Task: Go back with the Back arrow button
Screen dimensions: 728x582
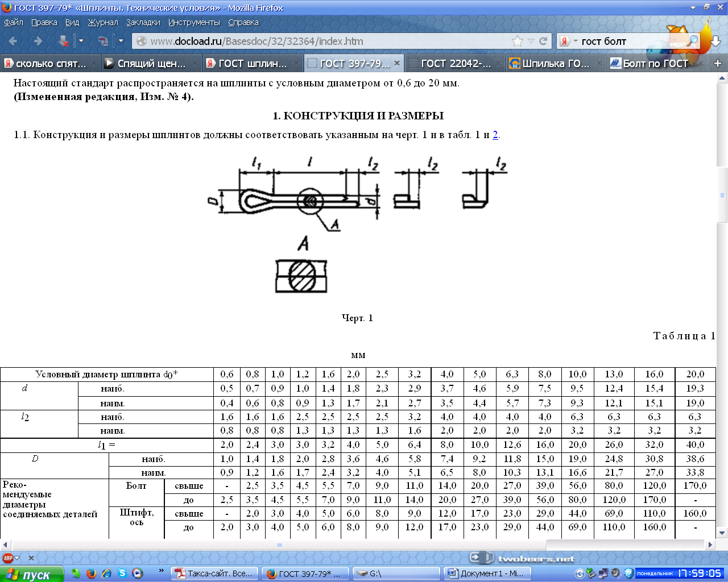Action: tap(13, 41)
